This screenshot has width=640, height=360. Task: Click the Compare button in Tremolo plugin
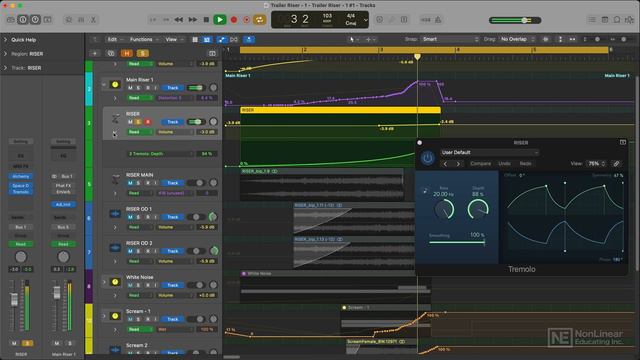(x=480, y=164)
